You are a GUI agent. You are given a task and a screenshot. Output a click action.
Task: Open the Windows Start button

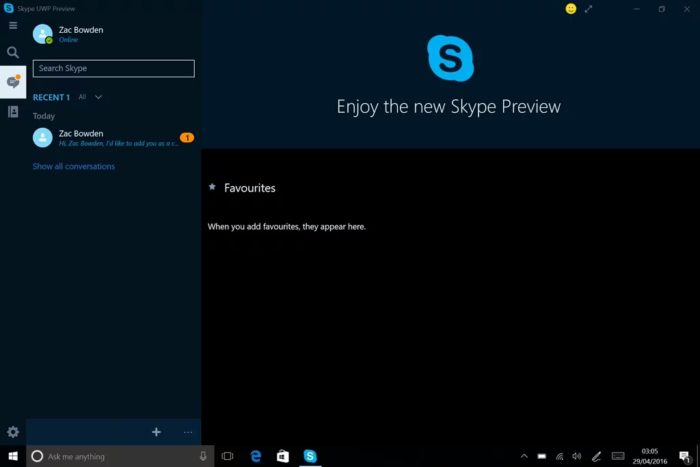(13, 456)
